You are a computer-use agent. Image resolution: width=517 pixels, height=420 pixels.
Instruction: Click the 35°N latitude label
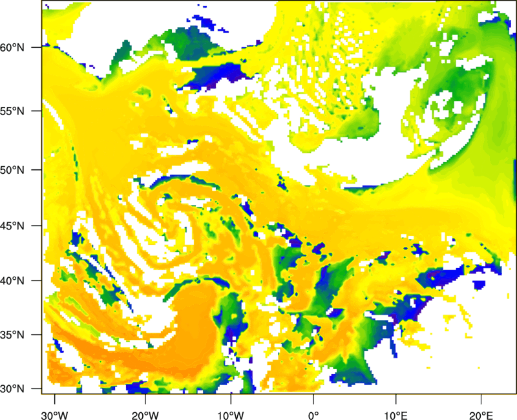click(x=12, y=335)
